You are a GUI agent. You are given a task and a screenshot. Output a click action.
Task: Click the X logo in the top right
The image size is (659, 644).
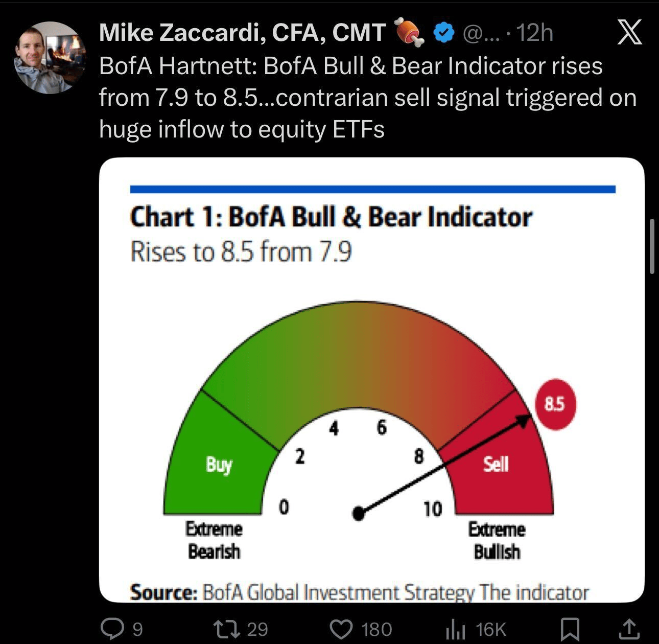(629, 33)
